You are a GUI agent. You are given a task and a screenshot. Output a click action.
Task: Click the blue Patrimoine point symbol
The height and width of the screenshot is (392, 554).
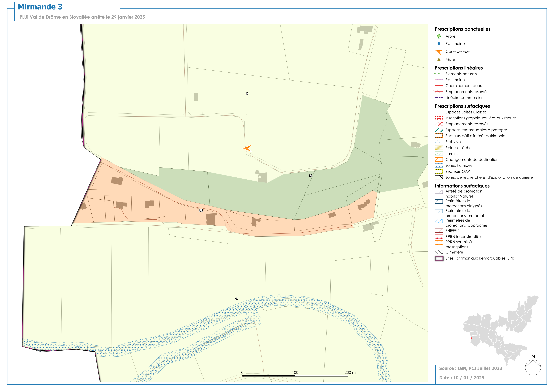[439, 44]
